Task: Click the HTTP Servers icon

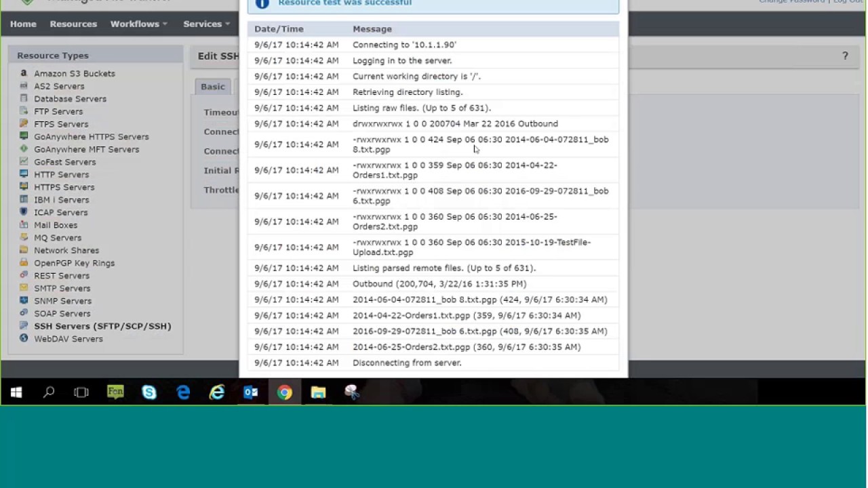Action: point(24,174)
